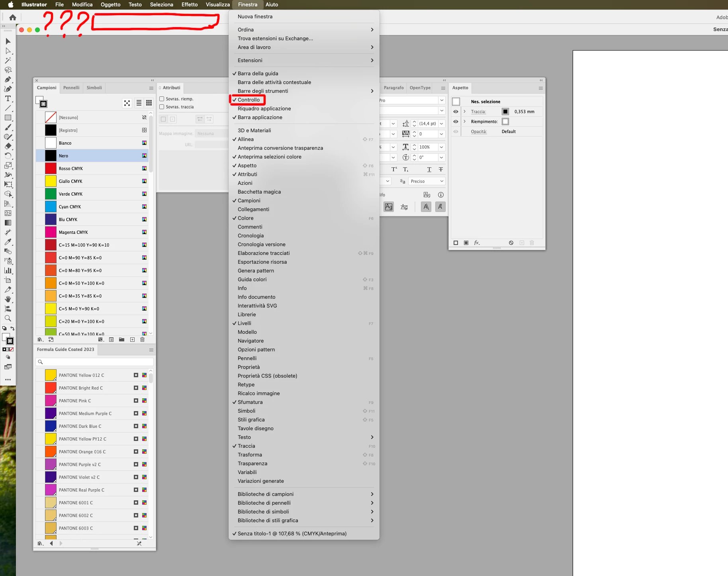The height and width of the screenshot is (576, 728).
Task: Select the Magic Wand tool
Action: click(8, 61)
